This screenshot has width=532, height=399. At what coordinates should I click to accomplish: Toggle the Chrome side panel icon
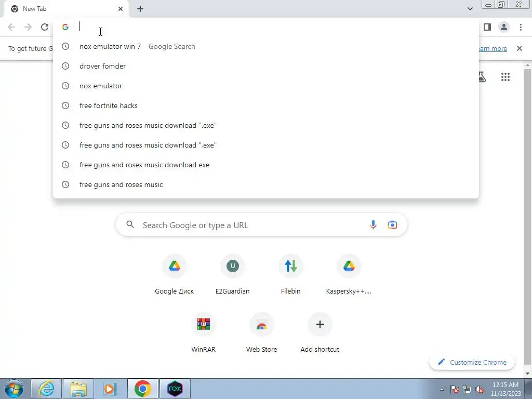(x=487, y=27)
